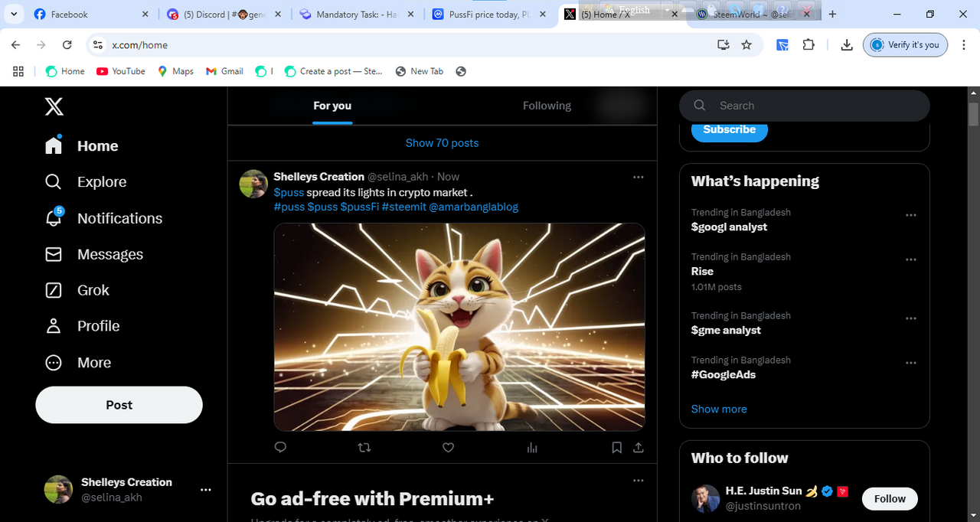Go to Profile page
Viewport: 980px width, 522px height.
tap(82, 326)
